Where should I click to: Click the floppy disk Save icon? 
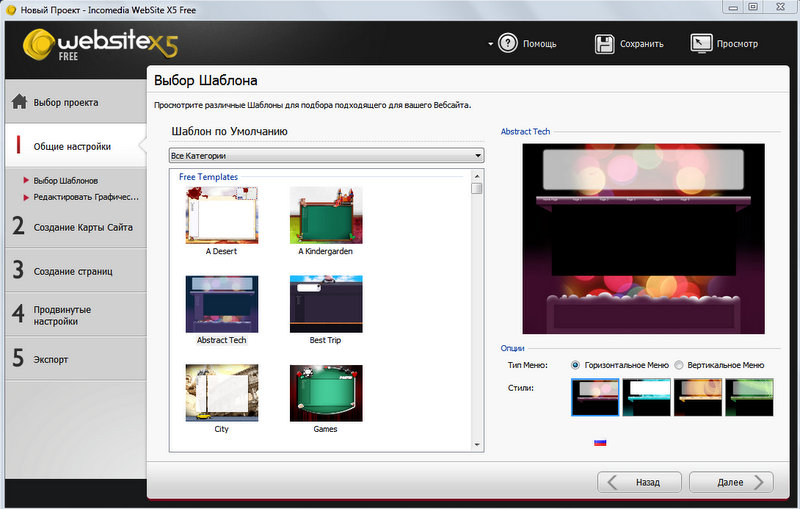(605, 44)
